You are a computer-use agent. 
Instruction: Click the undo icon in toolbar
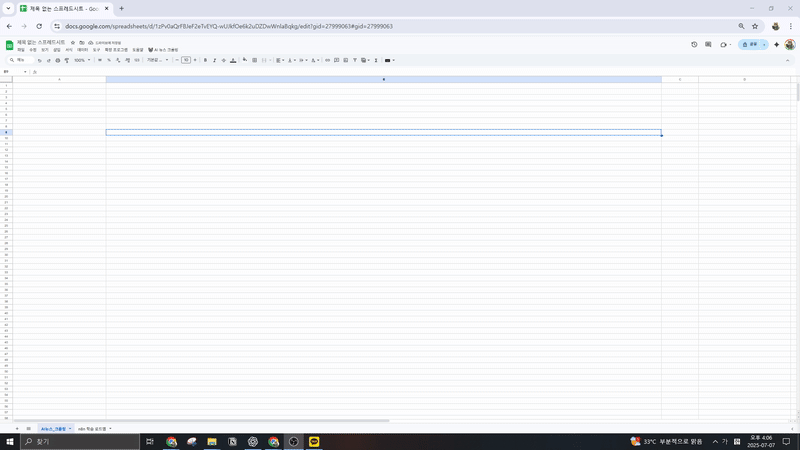(39, 60)
